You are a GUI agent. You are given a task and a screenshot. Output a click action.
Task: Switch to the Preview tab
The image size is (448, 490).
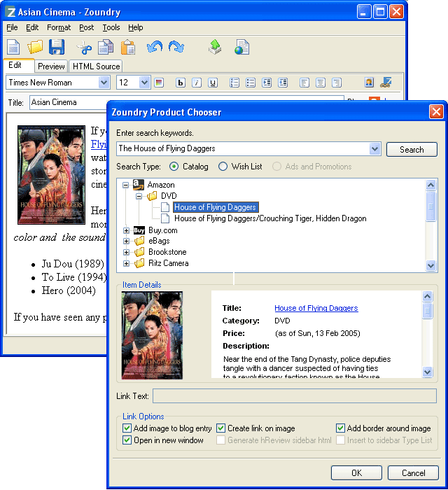pos(51,66)
